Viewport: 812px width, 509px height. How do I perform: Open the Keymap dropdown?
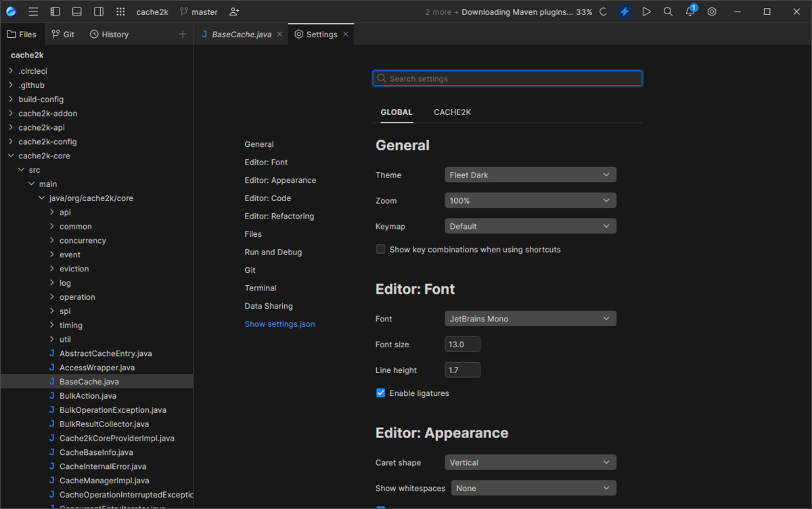click(x=531, y=226)
